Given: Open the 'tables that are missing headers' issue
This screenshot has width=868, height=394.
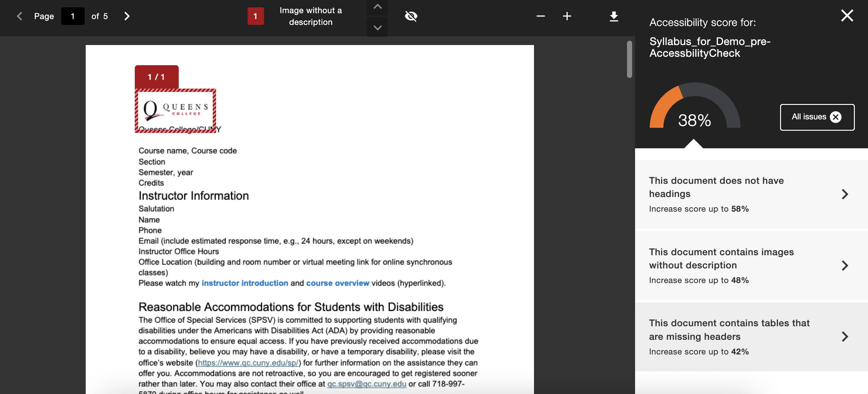Looking at the screenshot, I should point(751,337).
